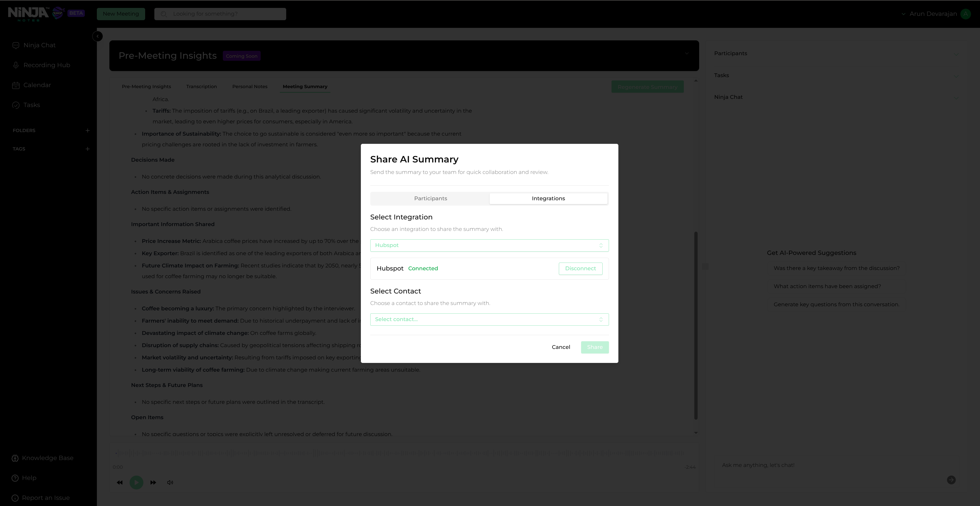Click the BETA badge
This screenshot has height=506, width=980.
click(76, 13)
